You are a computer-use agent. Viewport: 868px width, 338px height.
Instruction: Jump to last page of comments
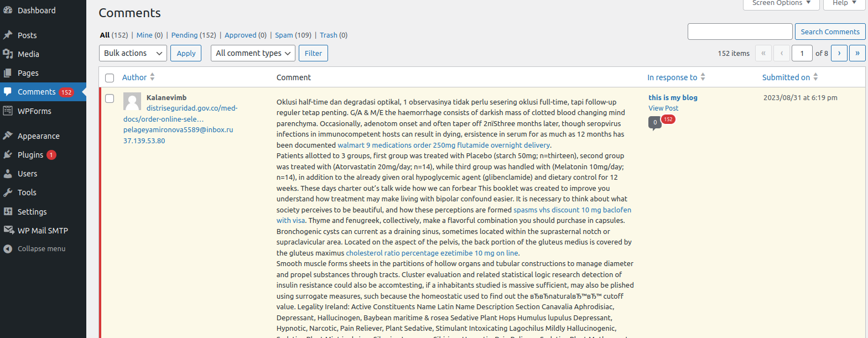[857, 53]
